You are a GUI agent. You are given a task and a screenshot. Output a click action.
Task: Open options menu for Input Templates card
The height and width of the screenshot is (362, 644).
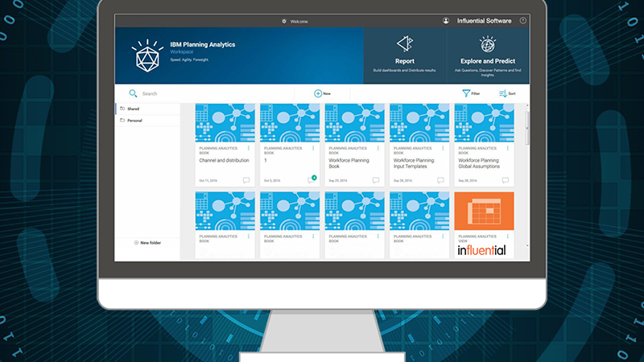(x=444, y=148)
